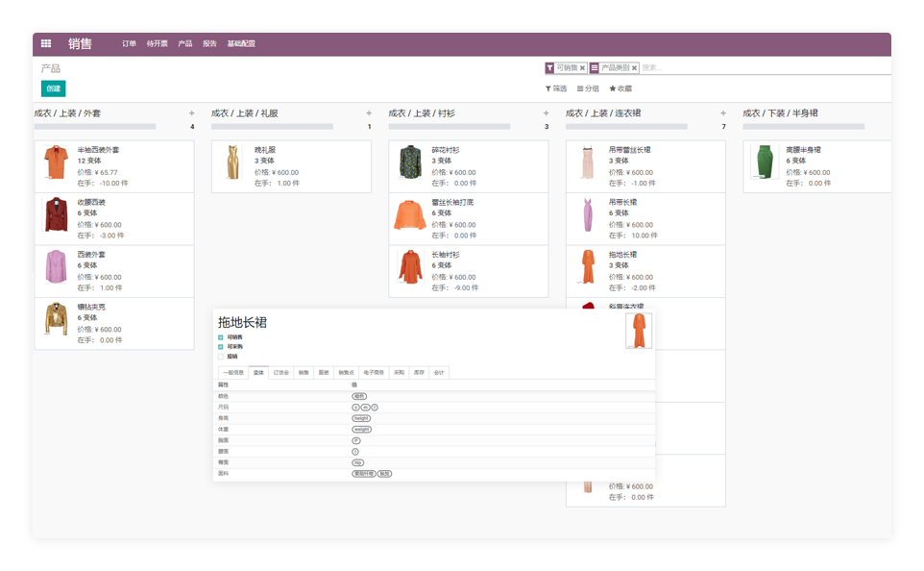Viewport: 924px width, 571px height.
Task: Click plus icon in 成衣 / 上装 / 外套 column
Action: click(191, 113)
